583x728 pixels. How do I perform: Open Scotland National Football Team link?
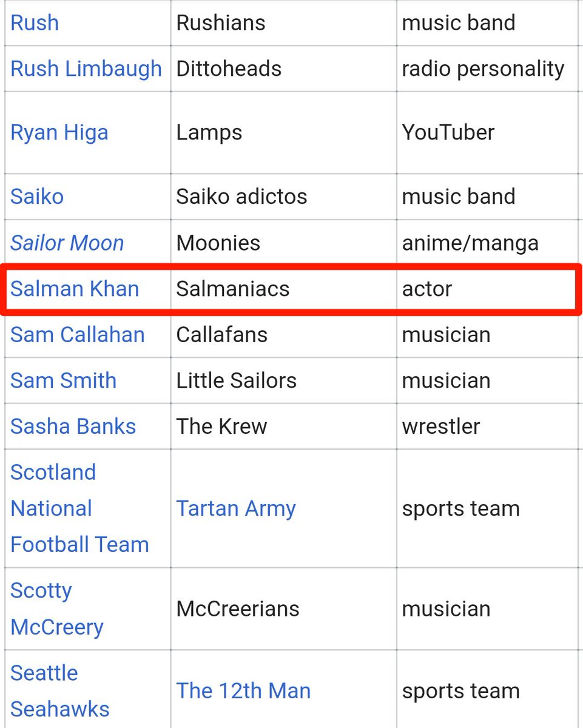coord(79,508)
